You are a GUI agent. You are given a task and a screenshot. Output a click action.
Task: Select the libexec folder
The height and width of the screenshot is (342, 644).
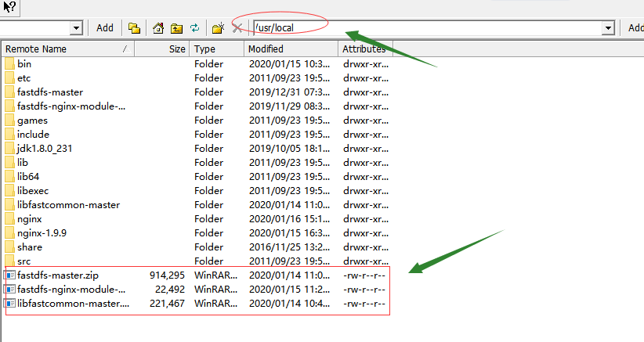[33, 191]
